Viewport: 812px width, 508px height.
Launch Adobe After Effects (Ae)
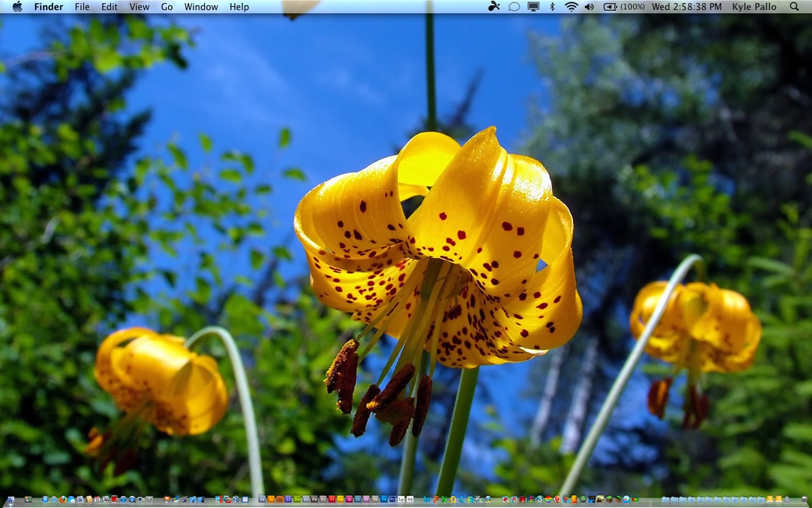tap(262, 499)
